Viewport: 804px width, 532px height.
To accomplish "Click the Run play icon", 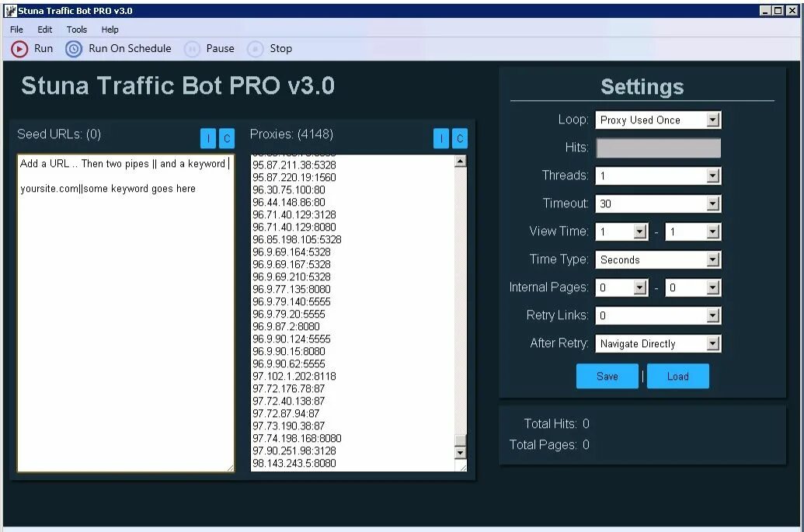I will pyautogui.click(x=19, y=49).
